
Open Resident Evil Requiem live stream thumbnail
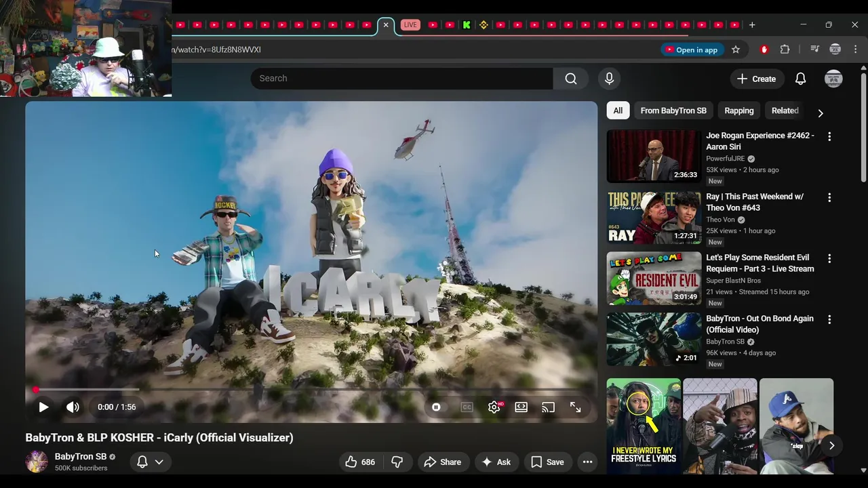click(x=654, y=279)
